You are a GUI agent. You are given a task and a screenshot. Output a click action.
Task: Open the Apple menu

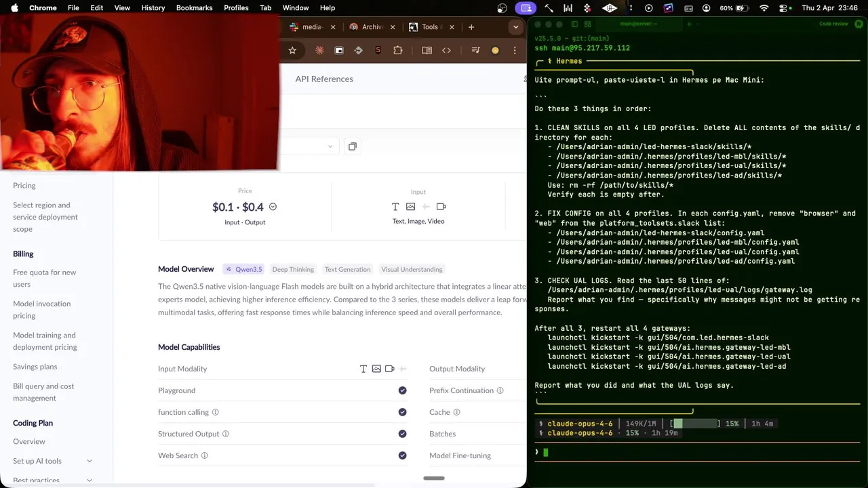pos(14,8)
